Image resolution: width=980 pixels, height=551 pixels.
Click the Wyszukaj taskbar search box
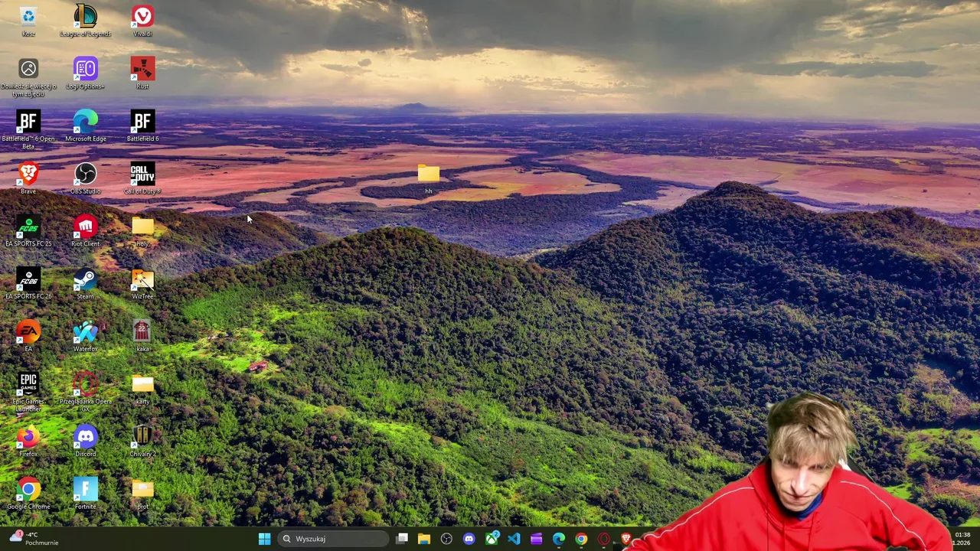coord(332,539)
